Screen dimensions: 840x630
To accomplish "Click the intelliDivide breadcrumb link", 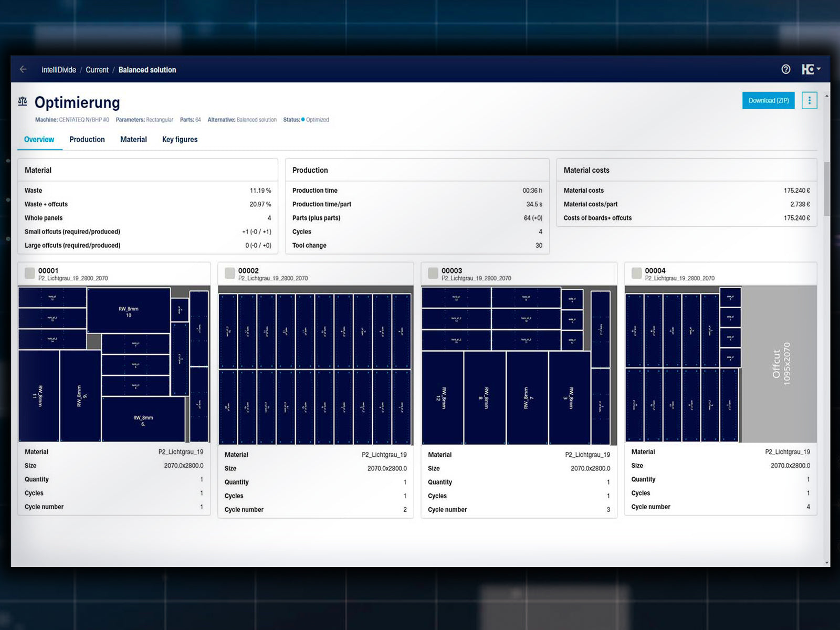I will point(59,70).
